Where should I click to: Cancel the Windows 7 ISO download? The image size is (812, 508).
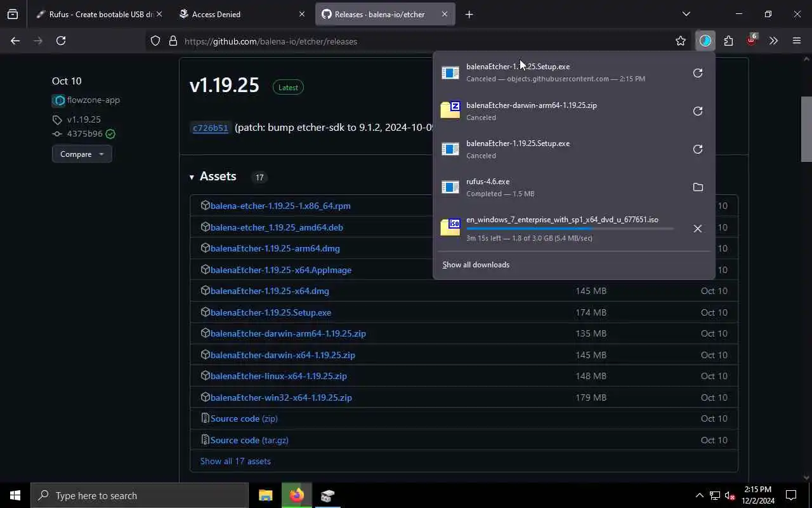point(698,229)
